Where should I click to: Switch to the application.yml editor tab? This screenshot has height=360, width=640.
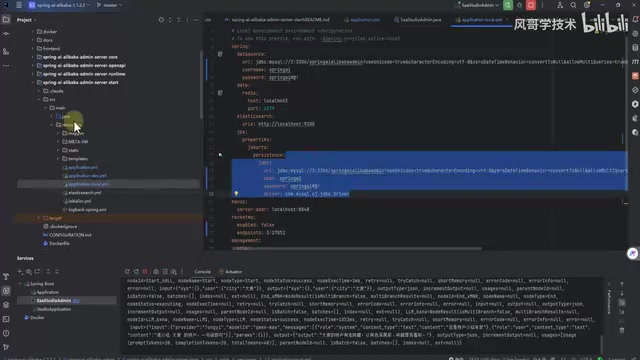[x=362, y=20]
